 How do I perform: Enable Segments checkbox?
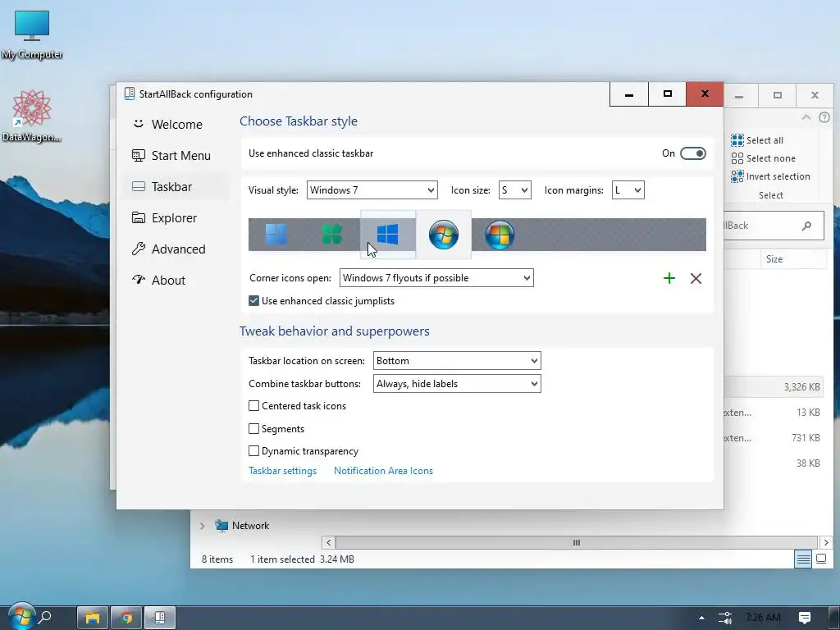pyautogui.click(x=254, y=428)
